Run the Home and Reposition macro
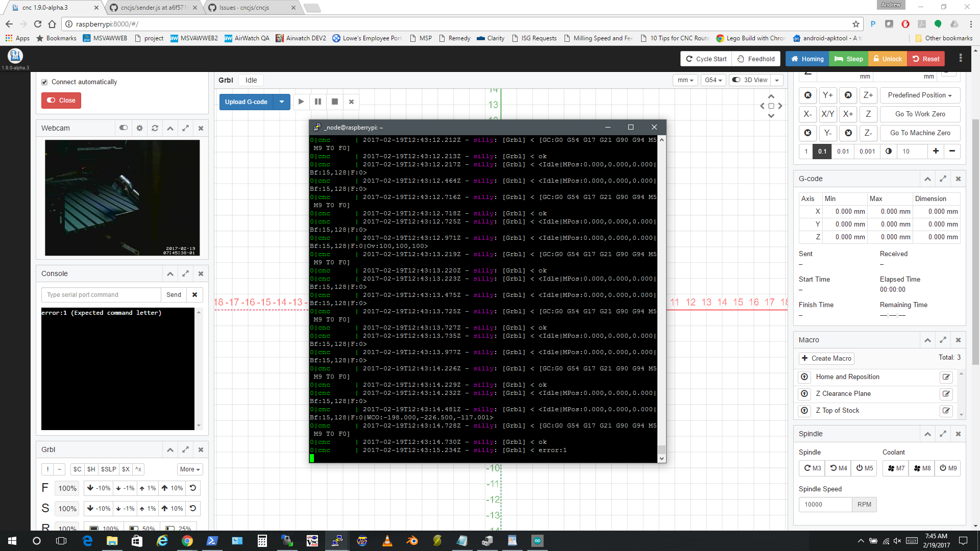Screen dimensions: 980x551 tap(804, 377)
